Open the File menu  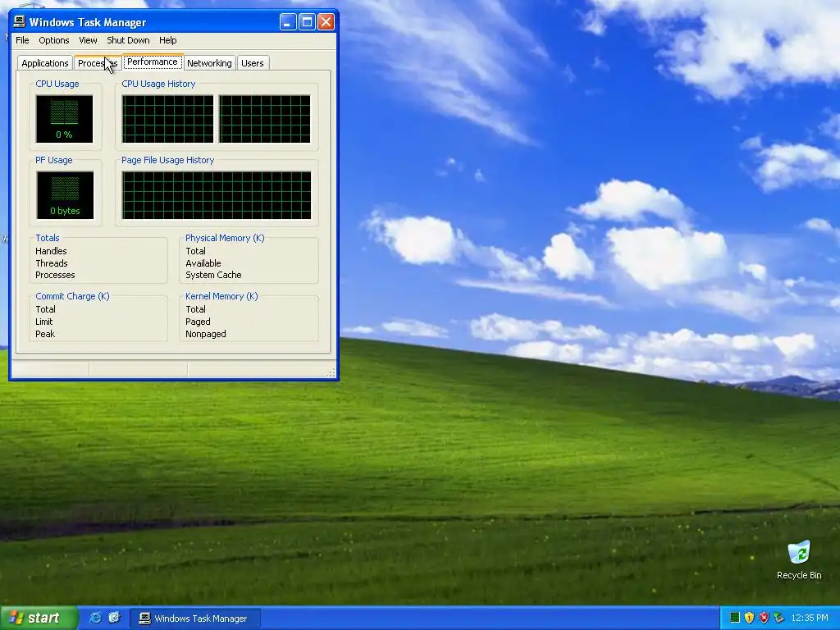(22, 40)
